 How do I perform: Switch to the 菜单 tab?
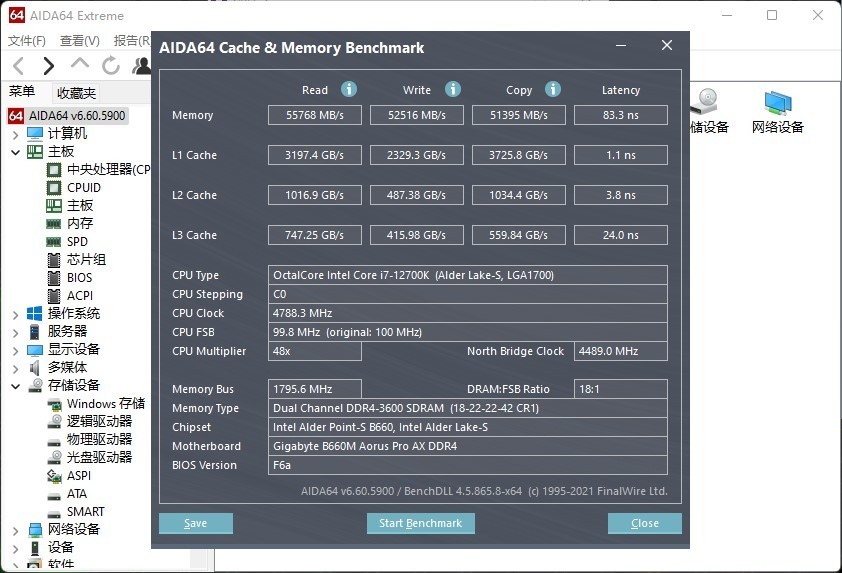[x=22, y=92]
